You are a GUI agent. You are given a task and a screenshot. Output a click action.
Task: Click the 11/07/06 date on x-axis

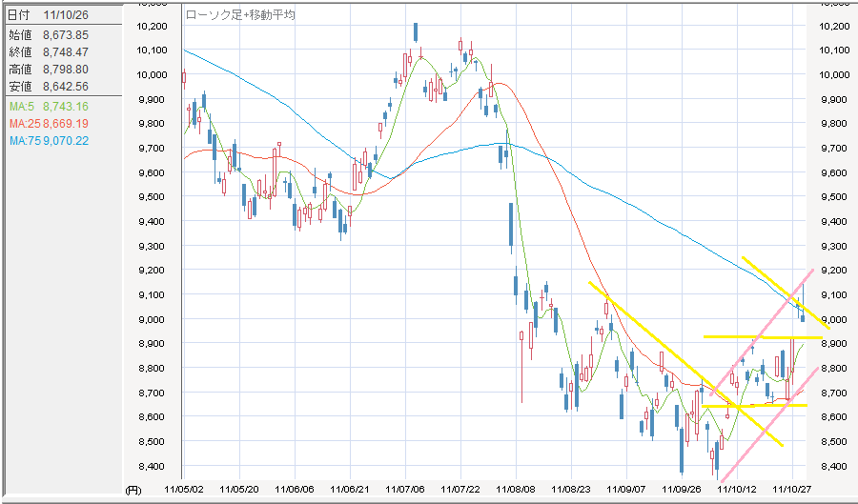[x=407, y=488]
